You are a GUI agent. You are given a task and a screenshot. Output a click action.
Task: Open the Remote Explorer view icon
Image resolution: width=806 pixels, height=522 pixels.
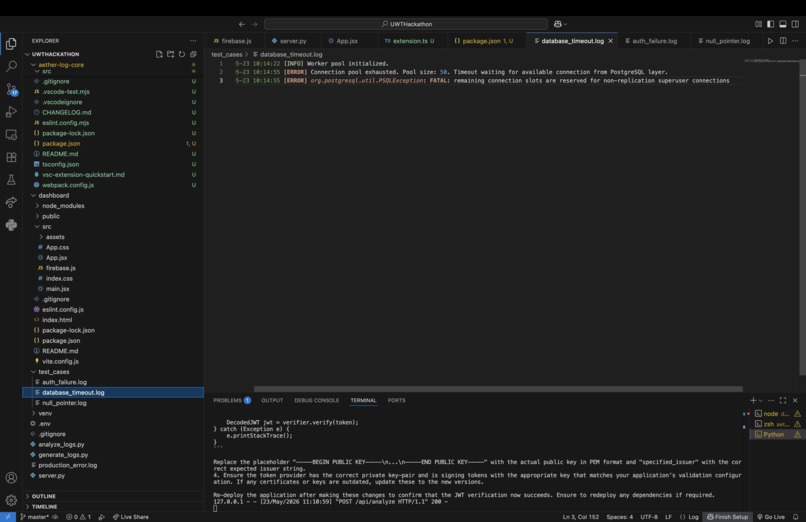pyautogui.click(x=11, y=135)
